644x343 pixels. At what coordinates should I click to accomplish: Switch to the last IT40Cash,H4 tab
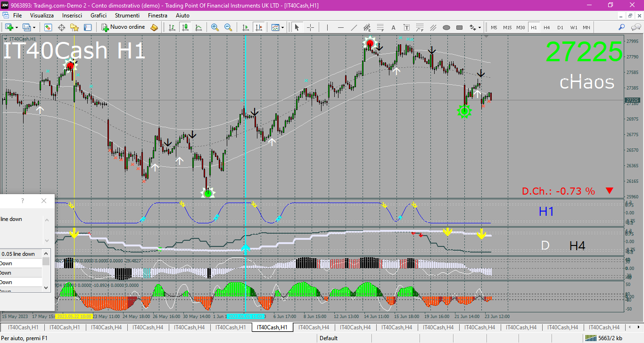pos(604,327)
